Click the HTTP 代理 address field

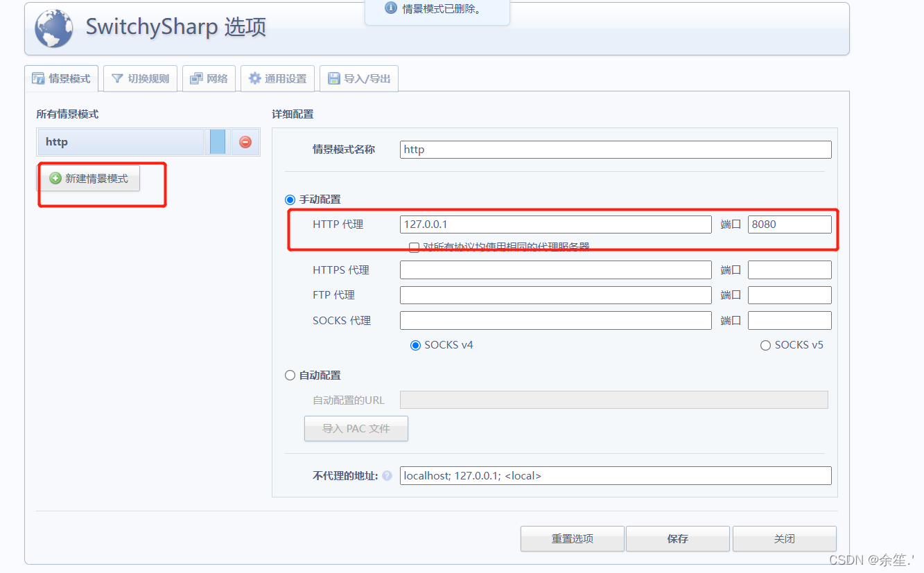556,224
